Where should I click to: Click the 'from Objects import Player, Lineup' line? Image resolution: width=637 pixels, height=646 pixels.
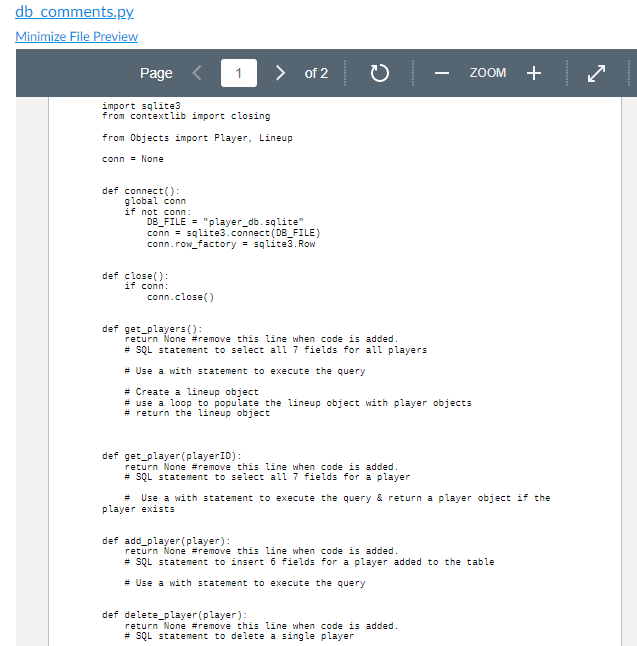197,138
